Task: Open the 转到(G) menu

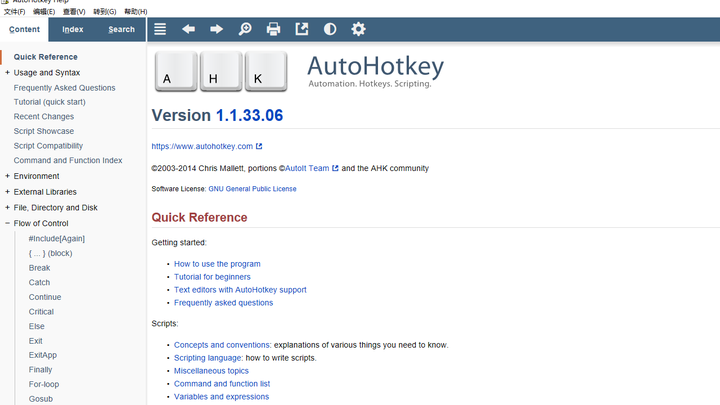Action: [105, 11]
